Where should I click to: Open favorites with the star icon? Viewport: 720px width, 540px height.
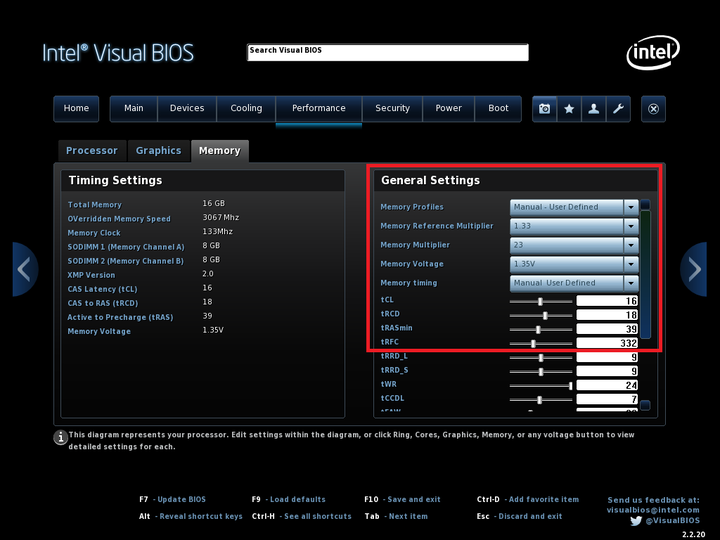coord(569,109)
